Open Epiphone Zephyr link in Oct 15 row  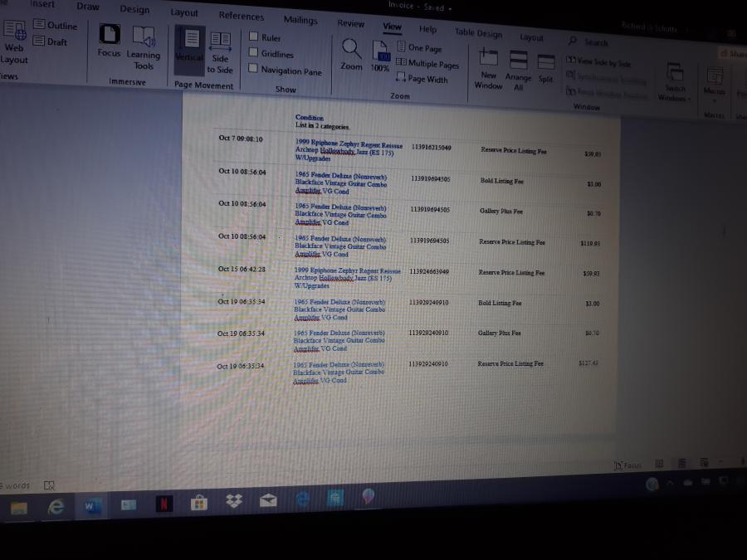coord(347,278)
